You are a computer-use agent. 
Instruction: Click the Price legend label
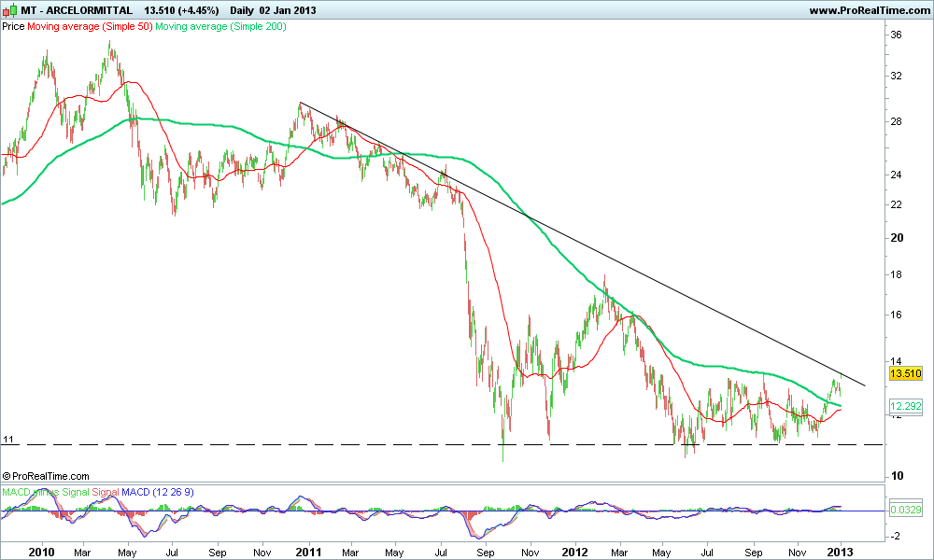(x=13, y=26)
